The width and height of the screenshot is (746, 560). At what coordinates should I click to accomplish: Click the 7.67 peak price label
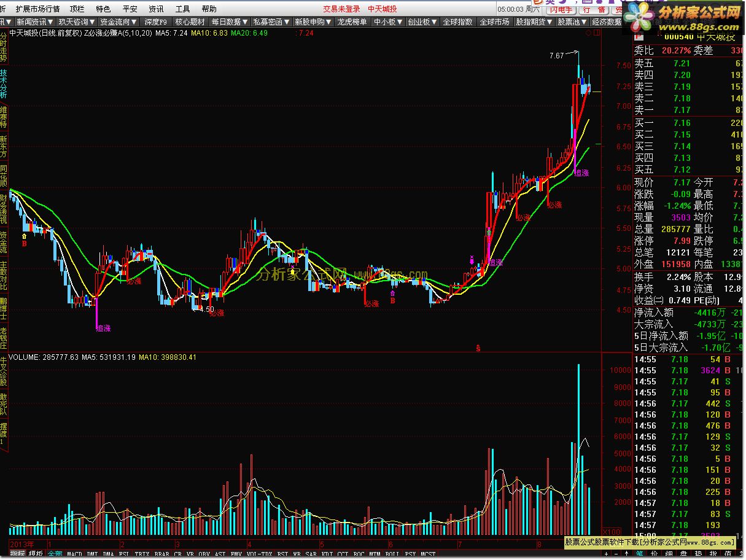click(x=556, y=56)
